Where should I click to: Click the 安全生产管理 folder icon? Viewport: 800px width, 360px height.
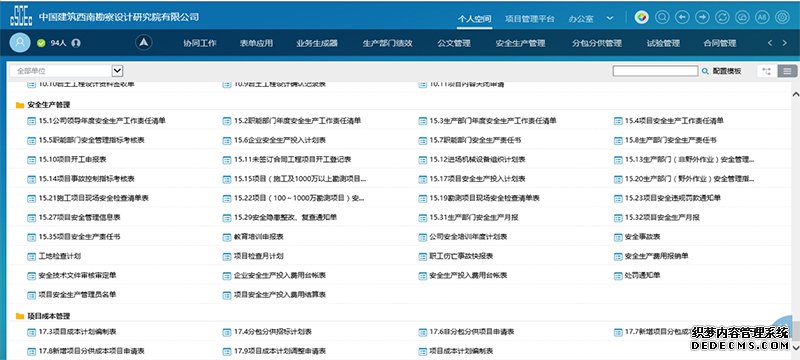pos(20,105)
